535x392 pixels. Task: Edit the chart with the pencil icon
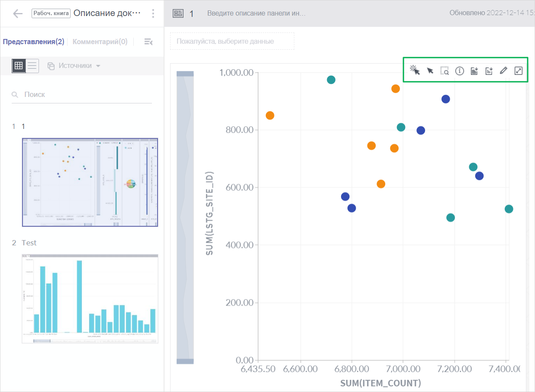pyautogui.click(x=503, y=70)
